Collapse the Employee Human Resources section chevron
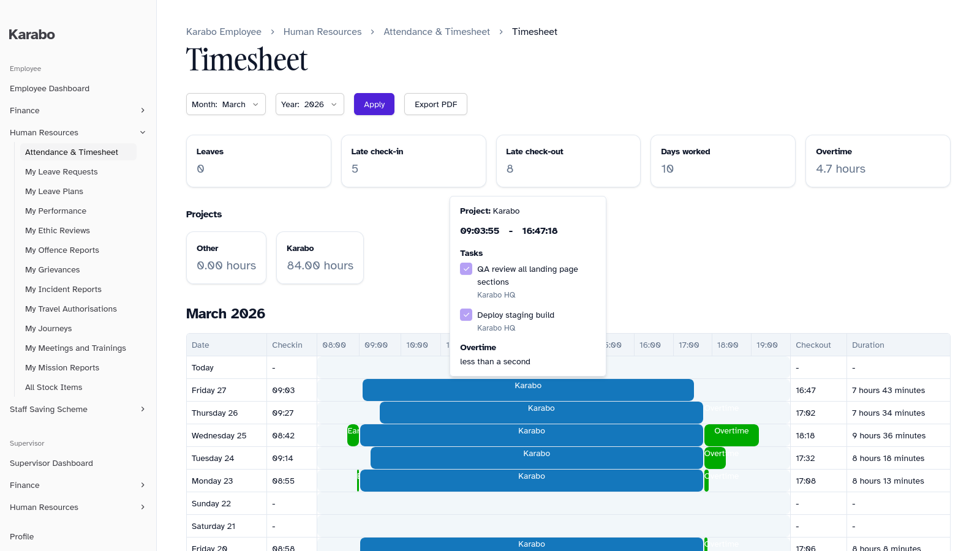Image resolution: width=980 pixels, height=551 pixels. (143, 133)
